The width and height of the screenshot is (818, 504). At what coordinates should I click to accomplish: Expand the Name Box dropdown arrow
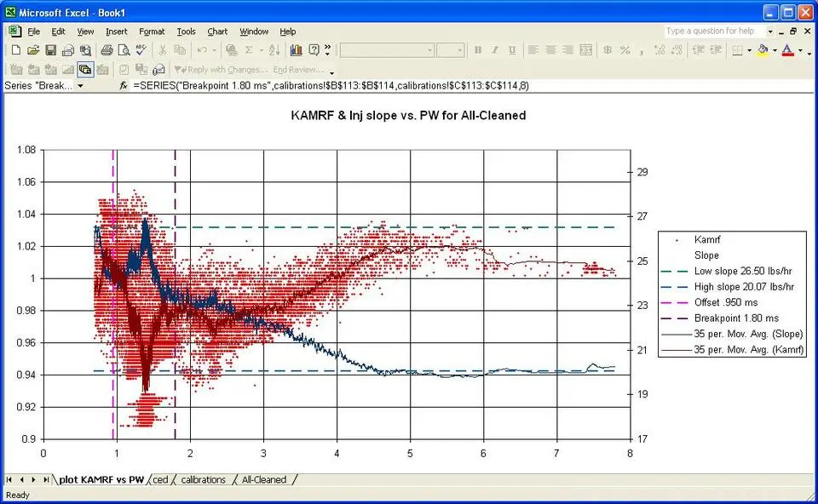pos(80,85)
